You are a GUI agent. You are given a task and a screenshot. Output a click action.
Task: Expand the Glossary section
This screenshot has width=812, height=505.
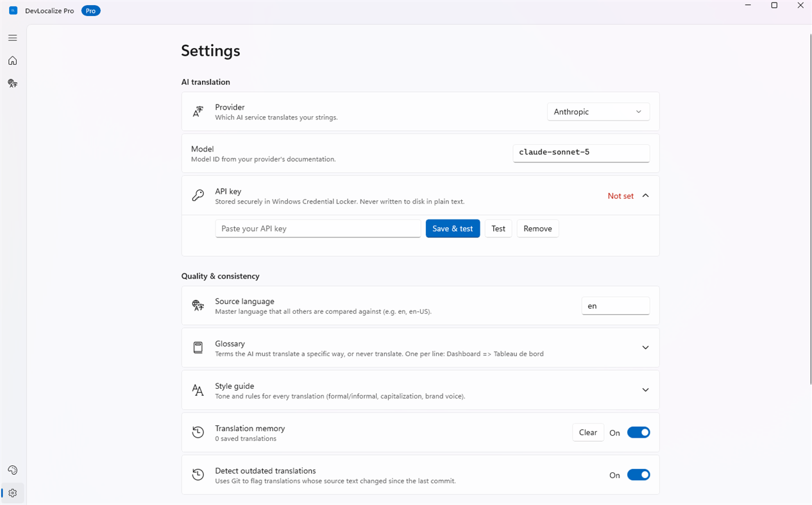(645, 348)
